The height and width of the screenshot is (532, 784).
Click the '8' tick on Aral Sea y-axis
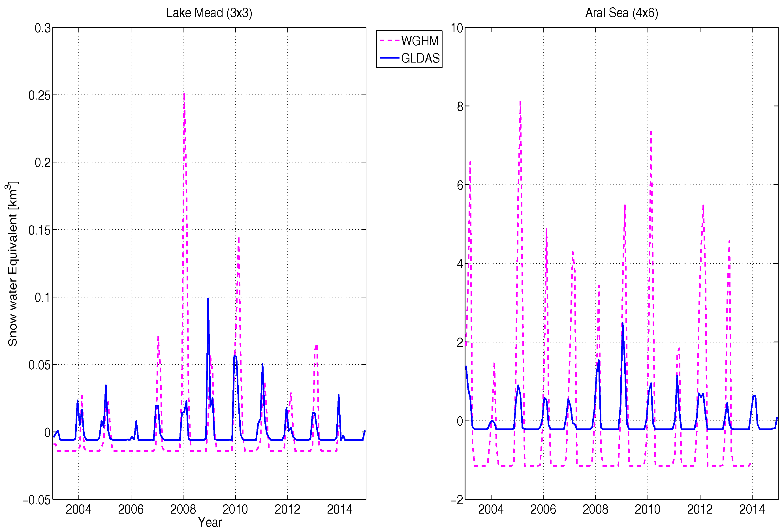(x=460, y=106)
